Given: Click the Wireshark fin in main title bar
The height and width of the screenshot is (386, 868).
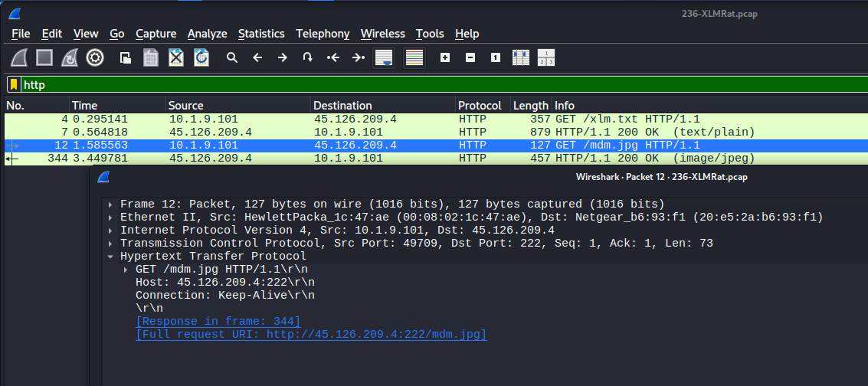Looking at the screenshot, I should 15,14.
